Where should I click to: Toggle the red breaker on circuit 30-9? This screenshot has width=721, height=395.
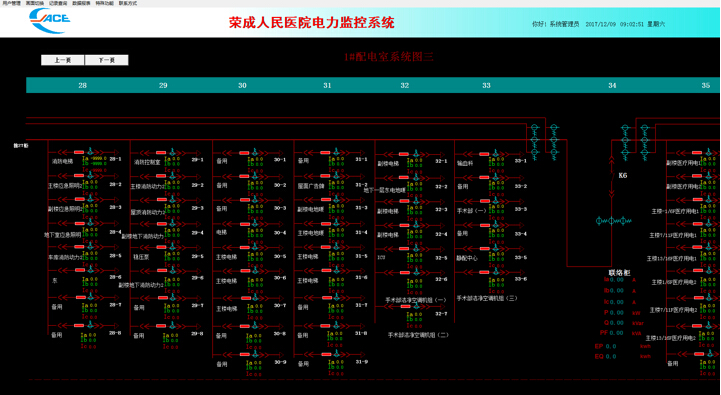click(x=245, y=355)
